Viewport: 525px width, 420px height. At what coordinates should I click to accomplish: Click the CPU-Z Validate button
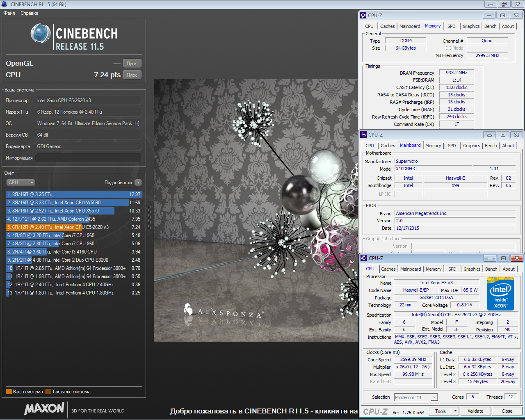pos(475,411)
